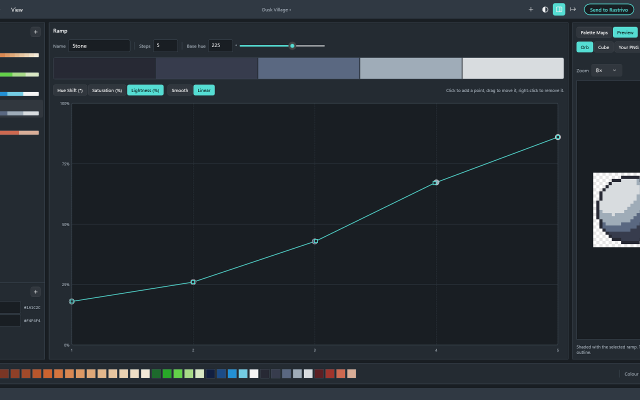640x400 pixels.
Task: Click Send to Rustrivo button
Action: click(609, 9)
